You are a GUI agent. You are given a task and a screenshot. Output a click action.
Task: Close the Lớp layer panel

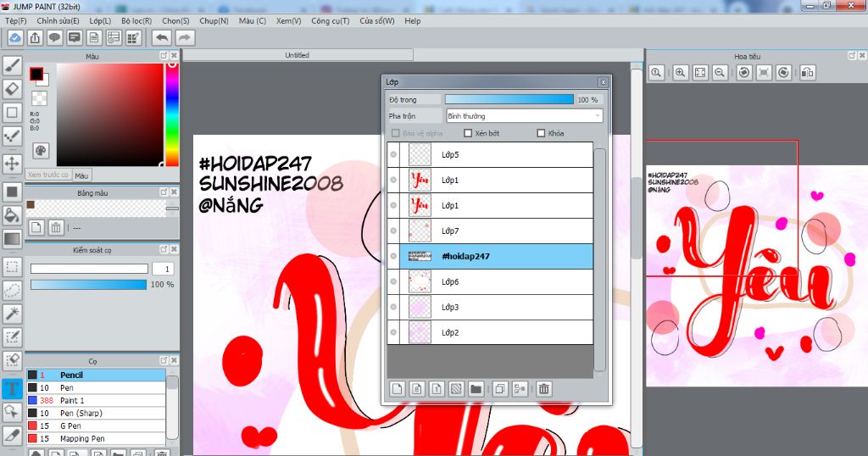[x=603, y=82]
